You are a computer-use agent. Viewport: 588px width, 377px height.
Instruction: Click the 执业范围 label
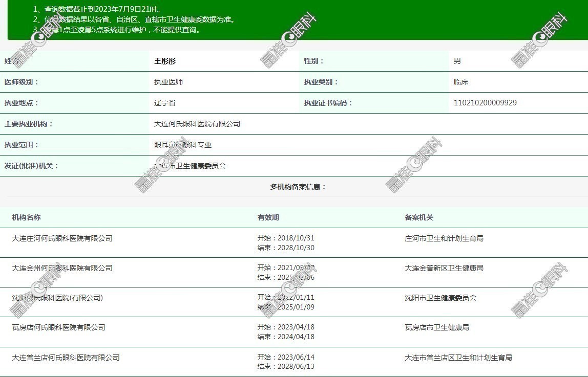coord(21,145)
